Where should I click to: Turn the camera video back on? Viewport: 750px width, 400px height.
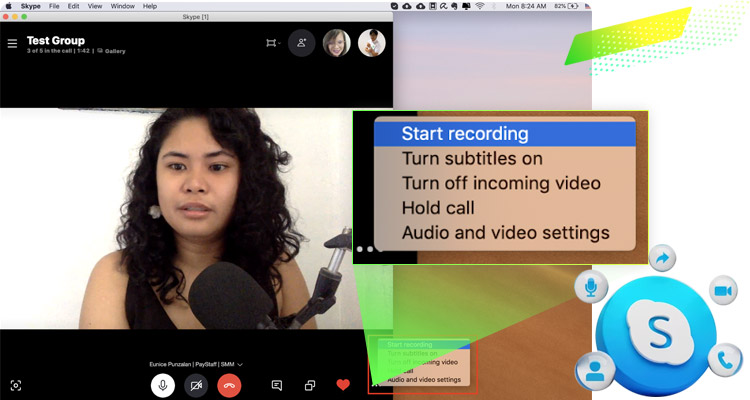[x=196, y=385]
